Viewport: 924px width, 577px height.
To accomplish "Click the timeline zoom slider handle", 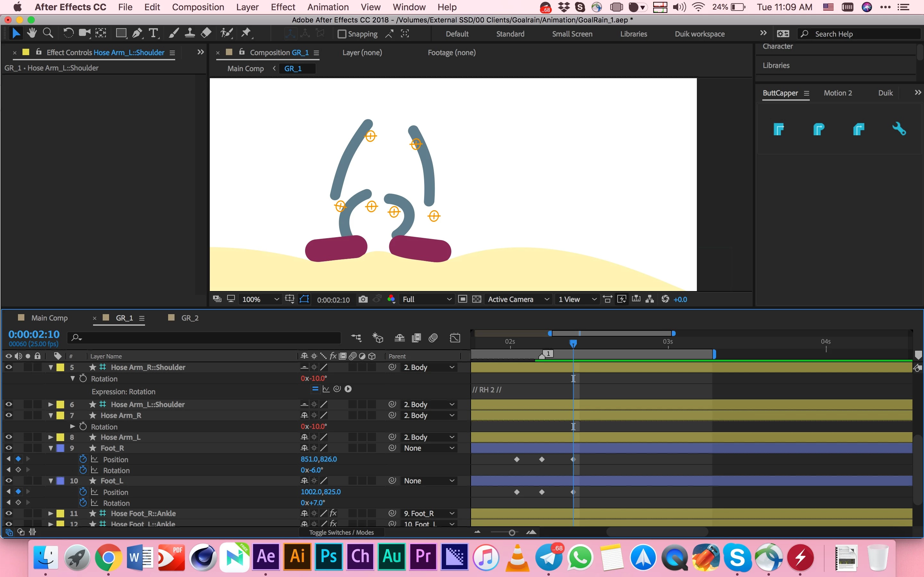I will (512, 533).
